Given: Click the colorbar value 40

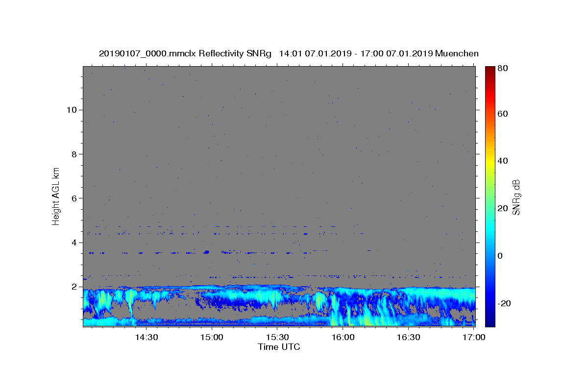Looking at the screenshot, I should [x=502, y=161].
